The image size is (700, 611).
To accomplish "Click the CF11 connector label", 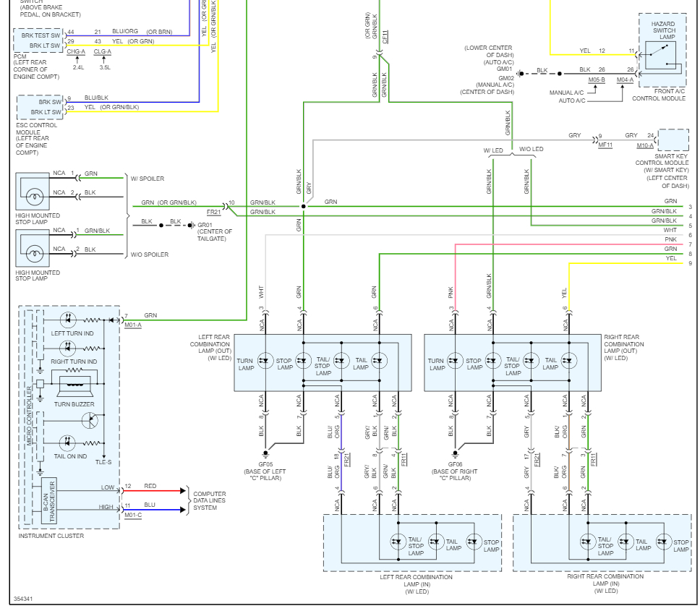I will tap(385, 37).
